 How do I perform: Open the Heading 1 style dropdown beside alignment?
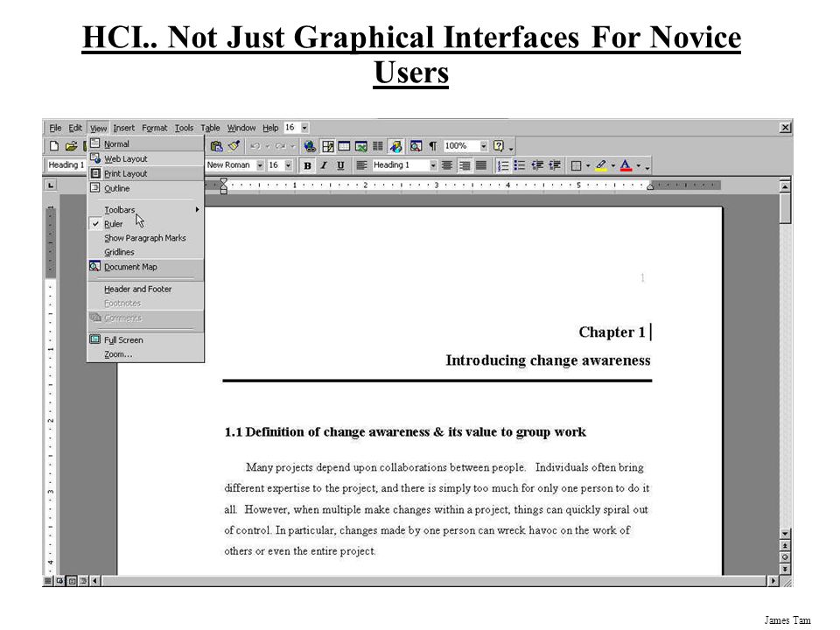[x=433, y=165]
